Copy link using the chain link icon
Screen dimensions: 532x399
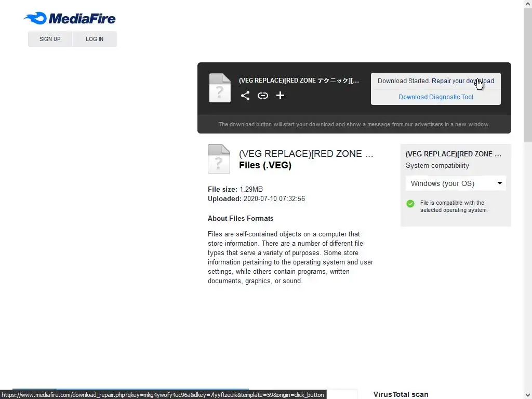[262, 96]
